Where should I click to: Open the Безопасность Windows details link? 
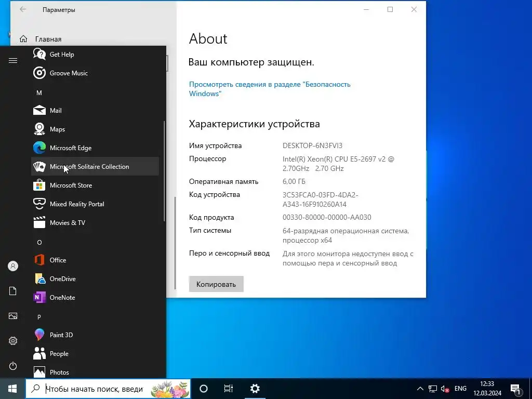point(270,89)
